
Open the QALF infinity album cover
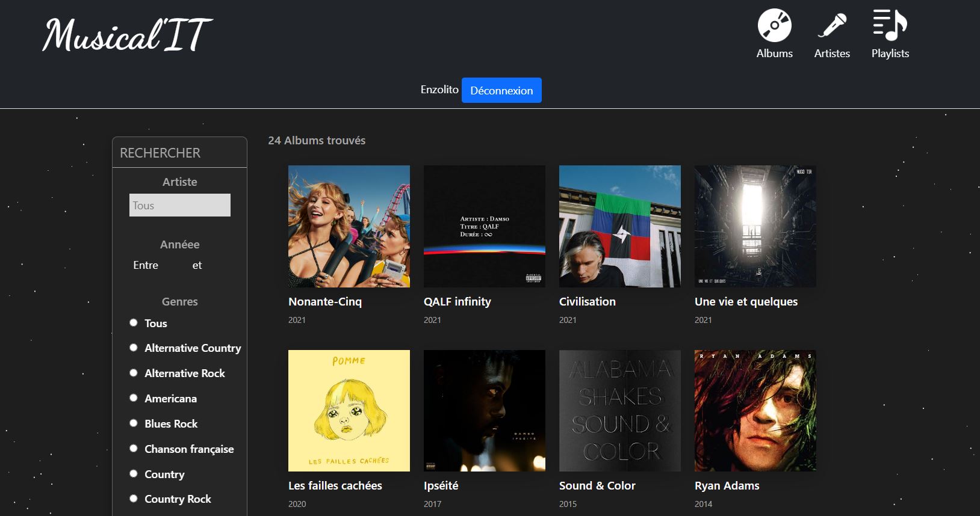point(485,226)
